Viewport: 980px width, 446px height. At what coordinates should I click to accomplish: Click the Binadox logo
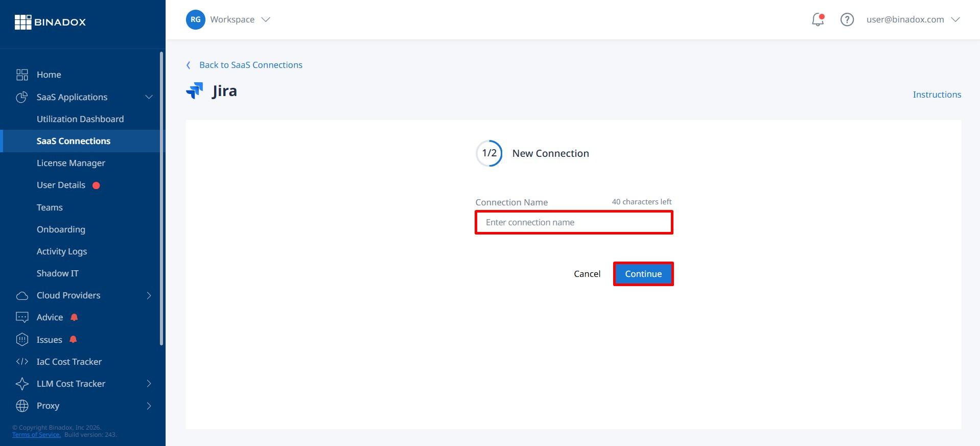[x=50, y=22]
